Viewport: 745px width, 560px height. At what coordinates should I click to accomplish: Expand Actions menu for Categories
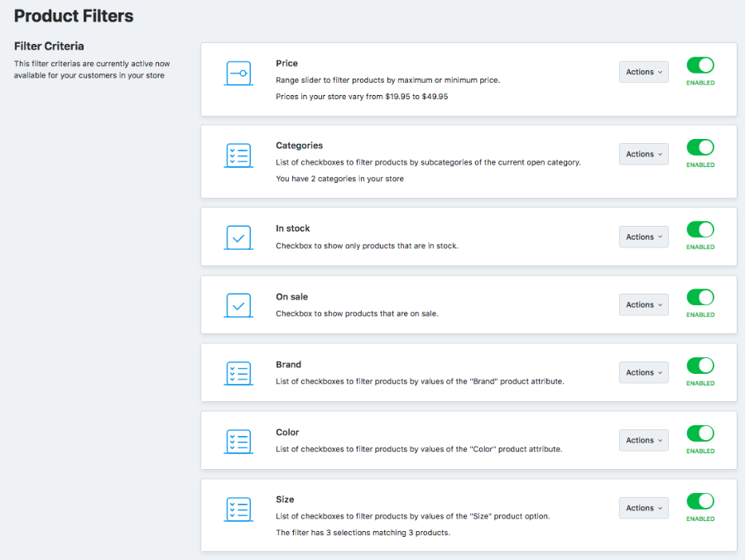pyautogui.click(x=644, y=154)
